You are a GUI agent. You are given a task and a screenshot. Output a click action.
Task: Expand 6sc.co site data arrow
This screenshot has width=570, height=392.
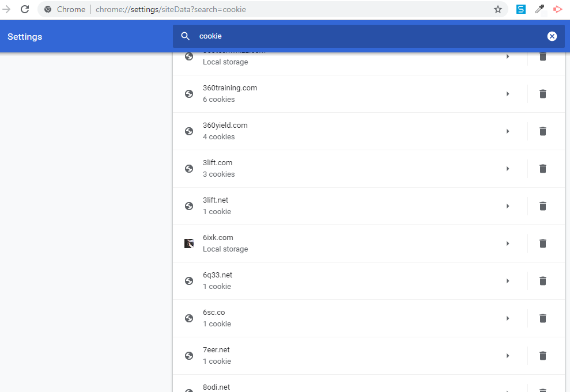tap(508, 318)
